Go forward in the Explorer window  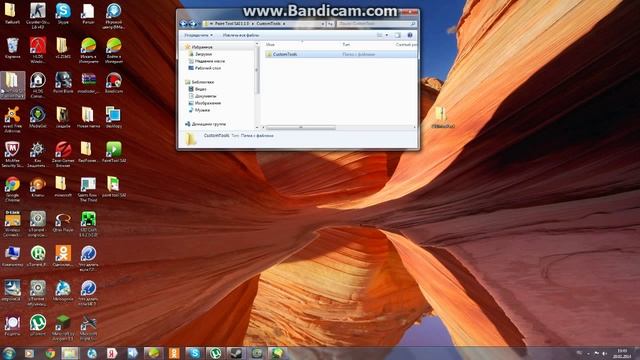click(x=193, y=24)
